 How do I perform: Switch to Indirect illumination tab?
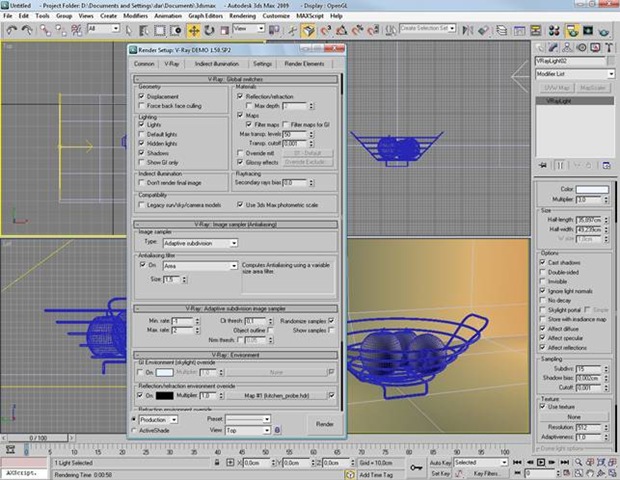(x=217, y=63)
